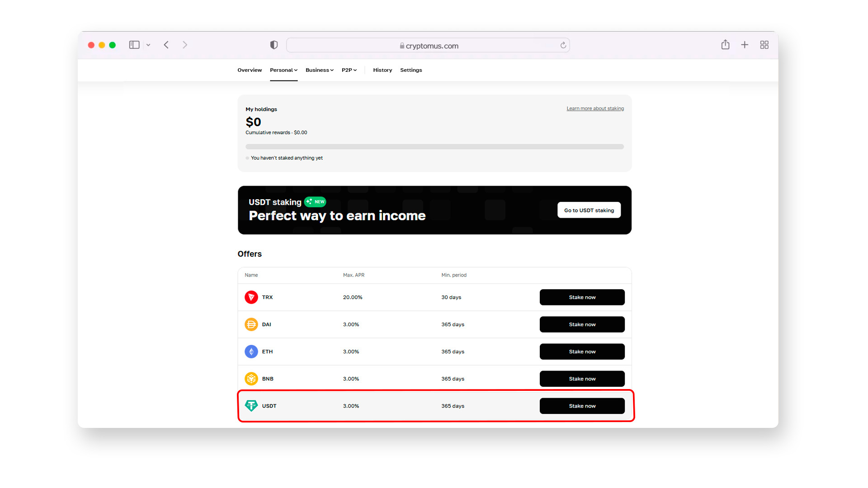
Task: Click the NEW badge icon on USDT staking
Action: 315,202
